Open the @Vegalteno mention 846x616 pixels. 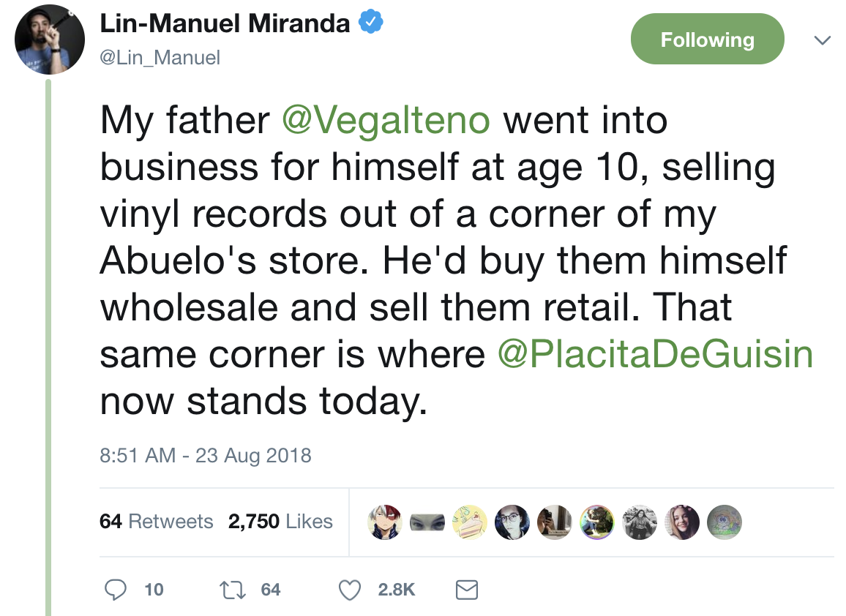pyautogui.click(x=386, y=120)
